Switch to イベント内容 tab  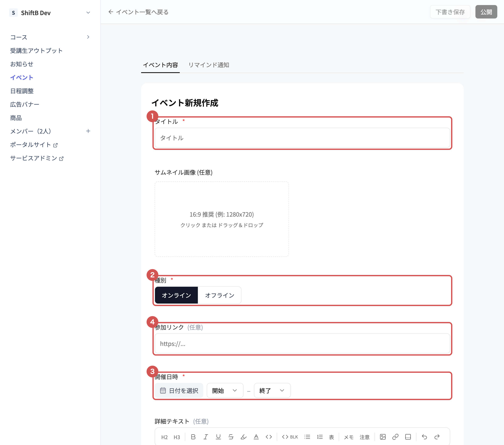click(160, 65)
